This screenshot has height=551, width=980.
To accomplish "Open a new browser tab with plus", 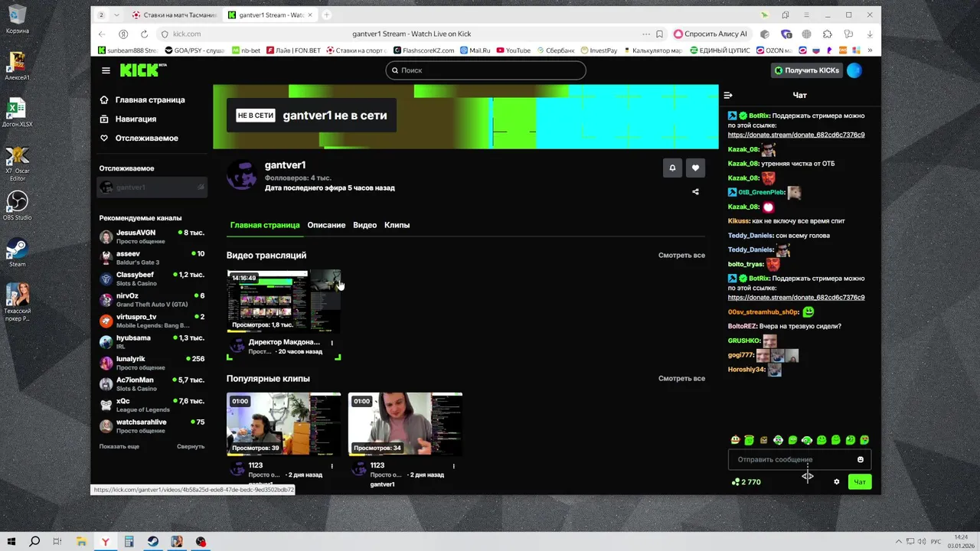I will 326,15.
